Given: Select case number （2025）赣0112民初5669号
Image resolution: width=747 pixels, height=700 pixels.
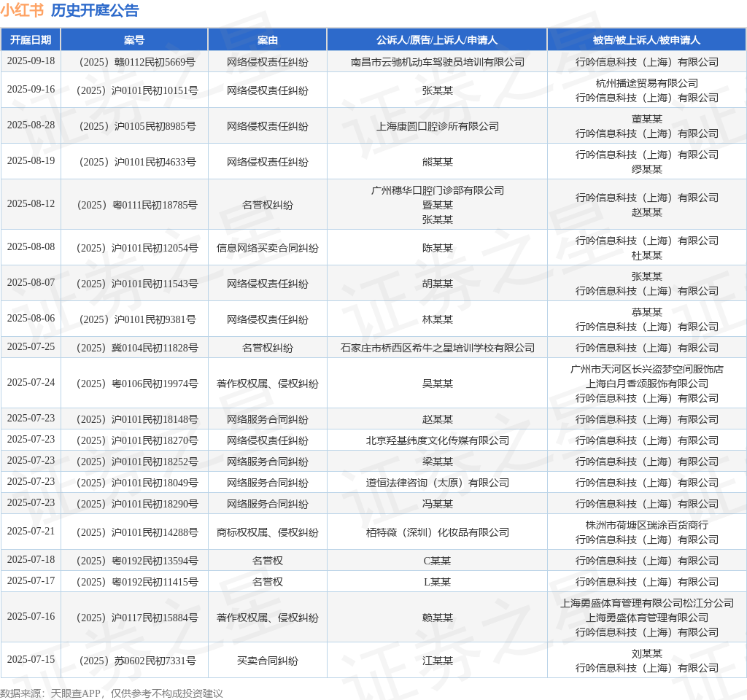Looking at the screenshot, I should tap(135, 62).
